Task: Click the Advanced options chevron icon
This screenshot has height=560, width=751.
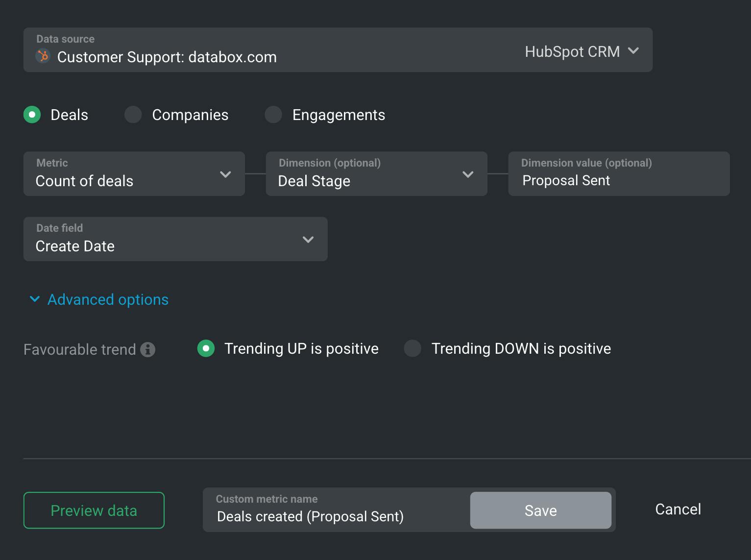Action: coord(35,299)
